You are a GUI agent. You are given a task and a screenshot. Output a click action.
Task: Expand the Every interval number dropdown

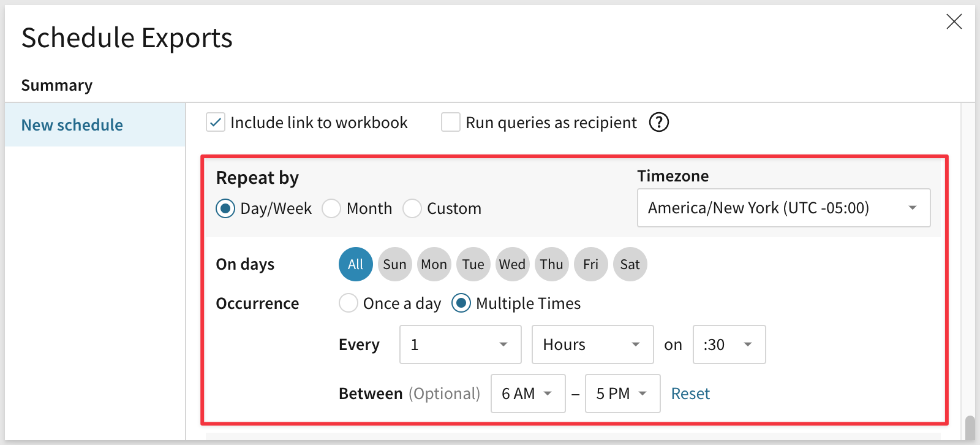coord(460,344)
